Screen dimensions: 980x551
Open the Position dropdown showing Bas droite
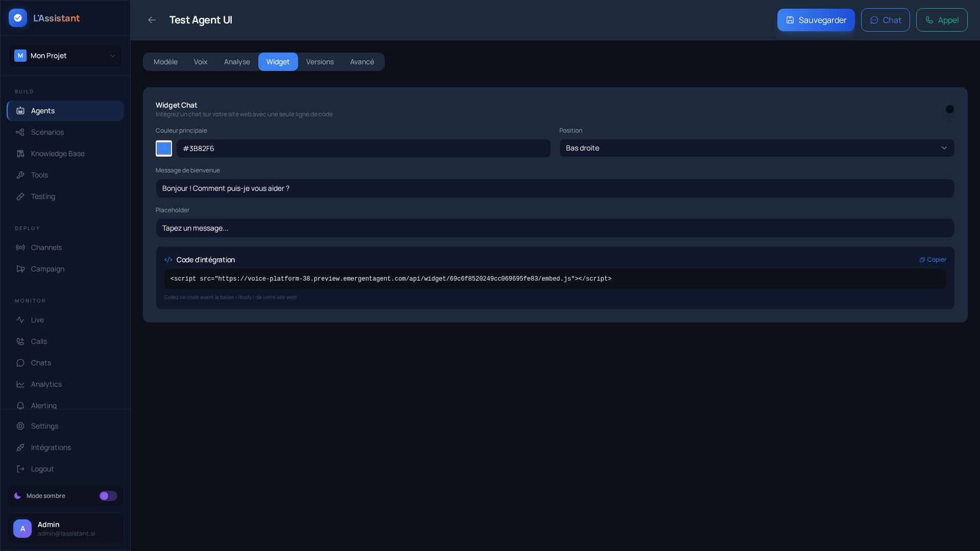coord(757,148)
